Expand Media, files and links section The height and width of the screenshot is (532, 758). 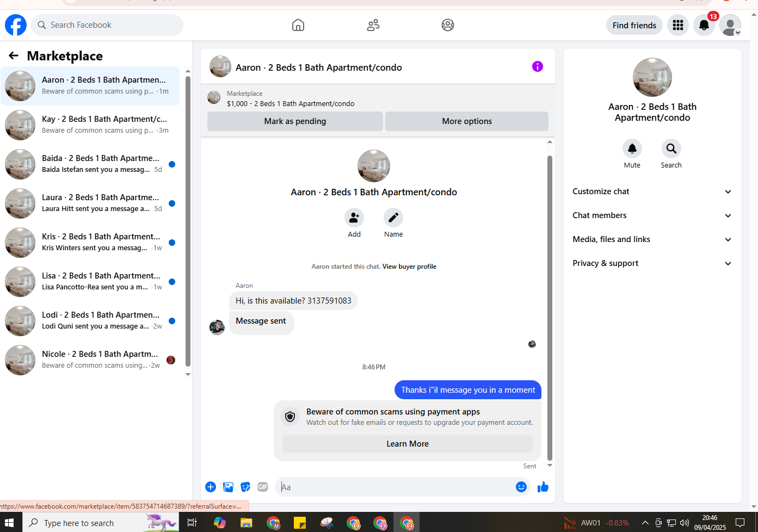point(652,239)
